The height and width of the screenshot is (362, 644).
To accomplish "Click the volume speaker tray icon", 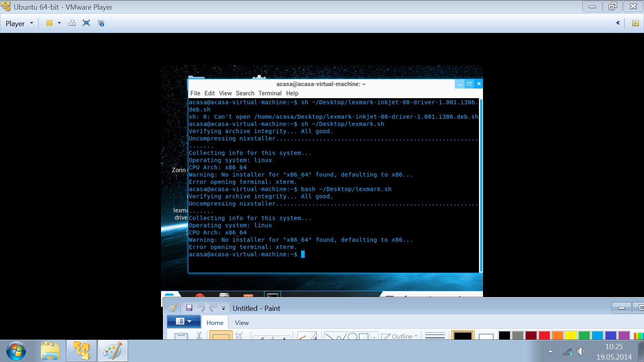I will [x=581, y=352].
